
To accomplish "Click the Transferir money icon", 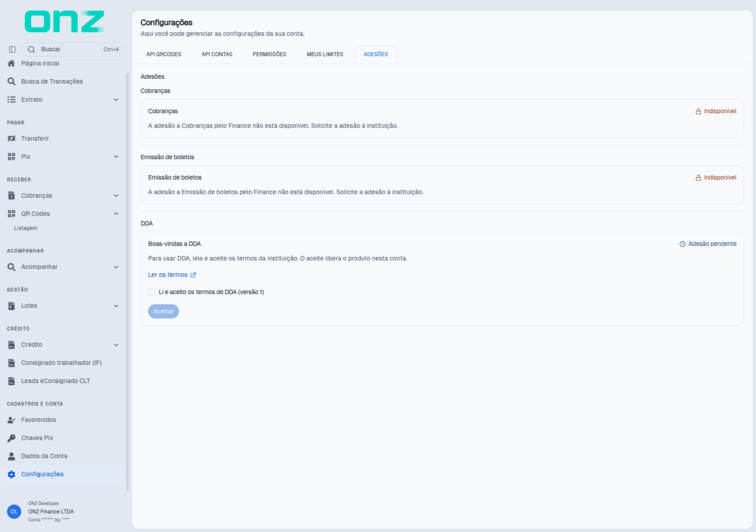I will (x=11, y=138).
